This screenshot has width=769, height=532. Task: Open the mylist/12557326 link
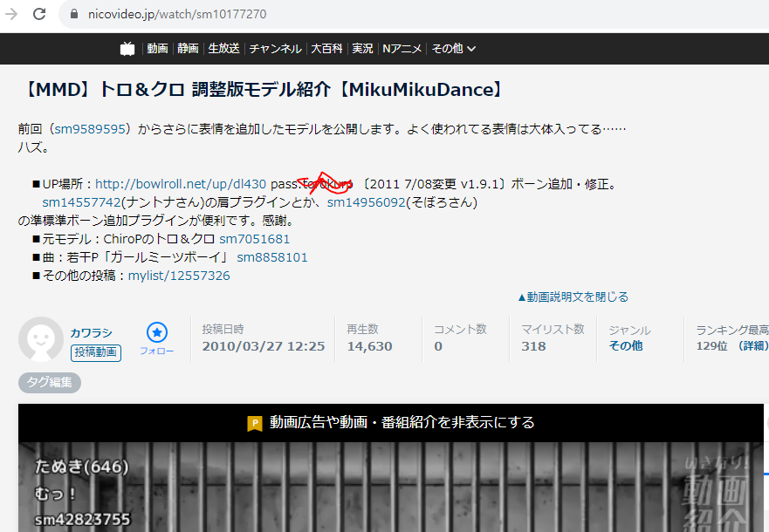(x=179, y=276)
